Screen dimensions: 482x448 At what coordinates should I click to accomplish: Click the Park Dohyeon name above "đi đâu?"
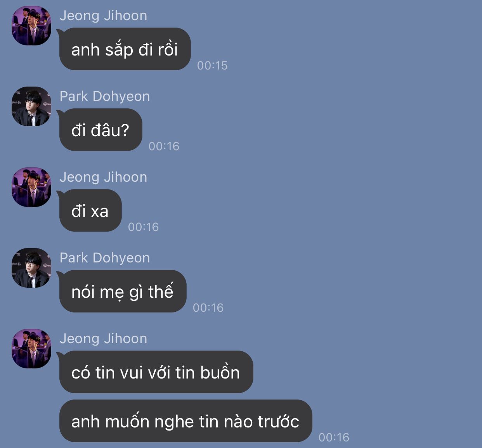coord(105,96)
